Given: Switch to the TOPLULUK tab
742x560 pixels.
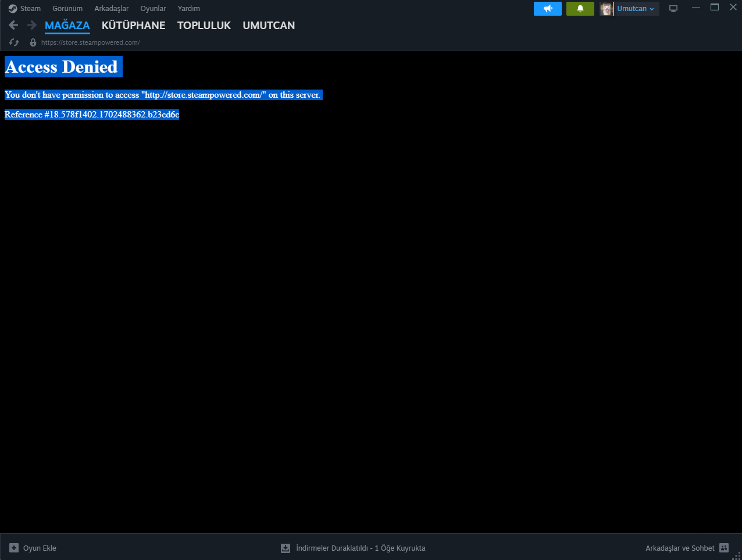Looking at the screenshot, I should pyautogui.click(x=204, y=26).
